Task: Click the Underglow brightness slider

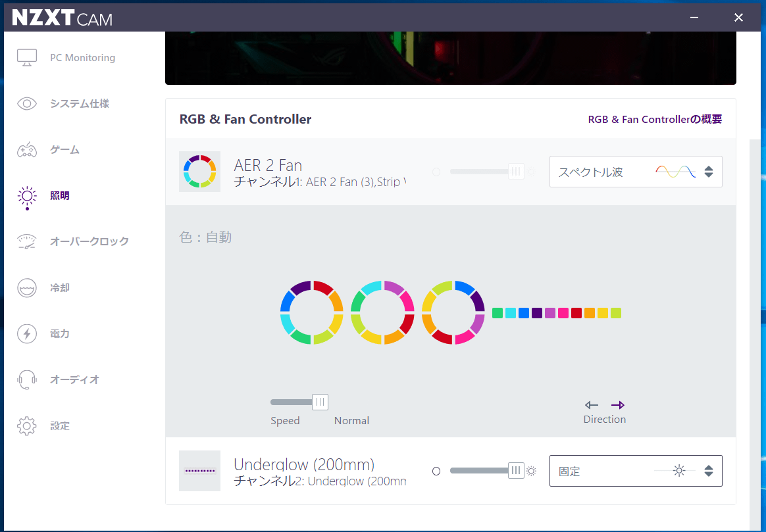Action: 486,471
